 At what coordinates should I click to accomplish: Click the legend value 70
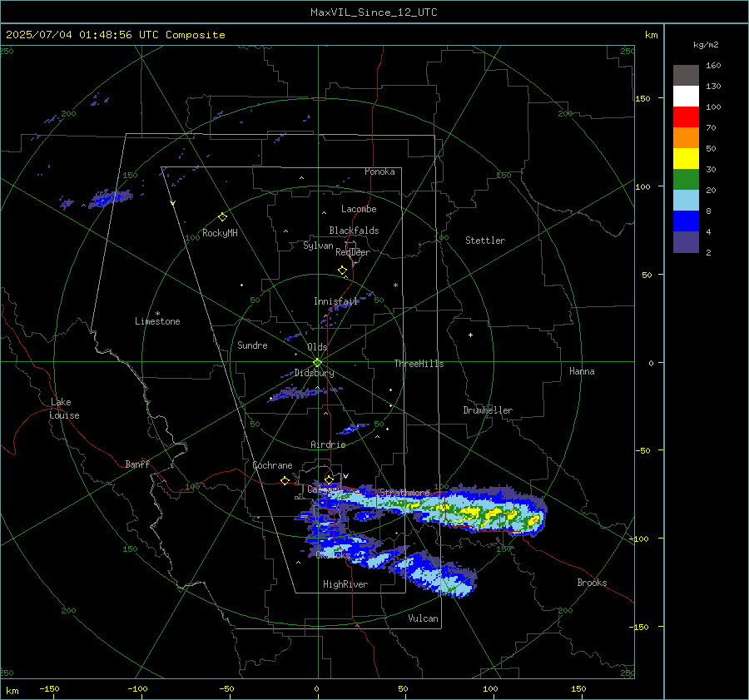[x=711, y=128]
